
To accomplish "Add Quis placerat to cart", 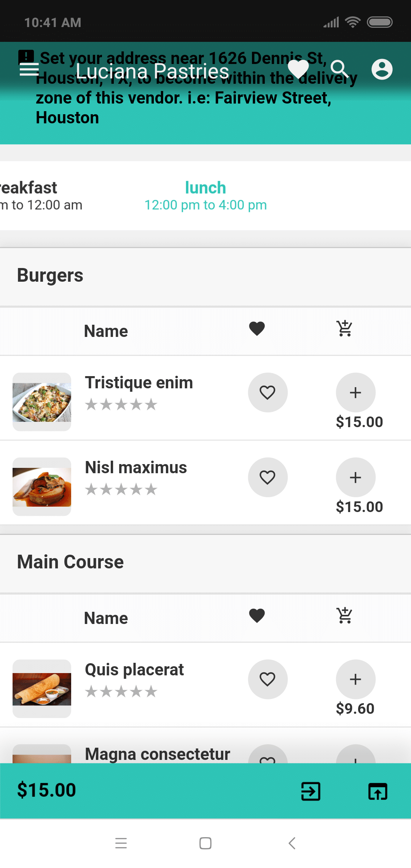I will (355, 679).
